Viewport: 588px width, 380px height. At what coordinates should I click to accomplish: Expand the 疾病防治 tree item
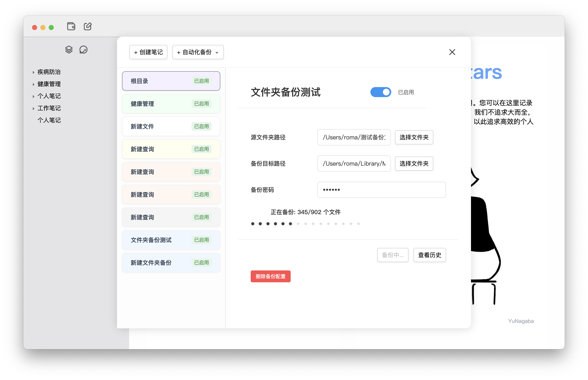[33, 72]
